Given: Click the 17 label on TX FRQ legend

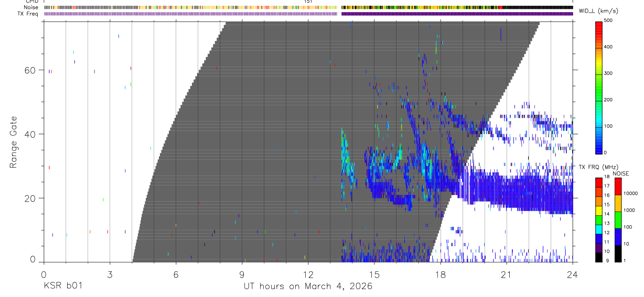Looking at the screenshot, I should tap(606, 186).
